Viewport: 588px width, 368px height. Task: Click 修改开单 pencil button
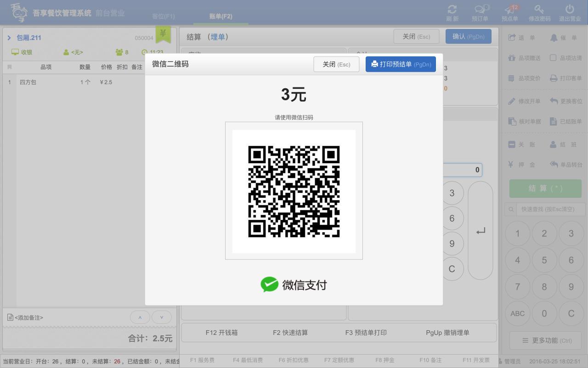pos(524,101)
